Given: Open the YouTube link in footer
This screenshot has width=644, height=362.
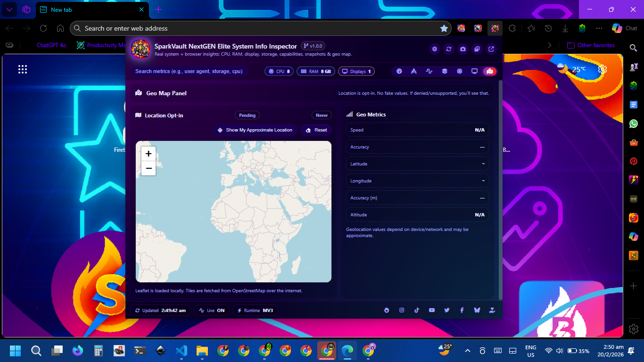Looking at the screenshot, I should pos(432,310).
